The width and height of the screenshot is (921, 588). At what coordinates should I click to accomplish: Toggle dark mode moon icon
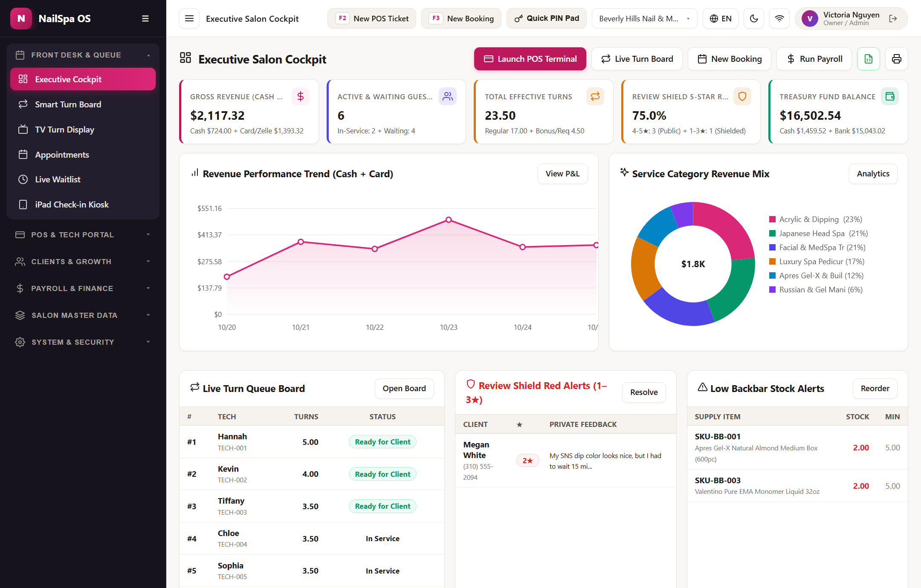click(754, 19)
